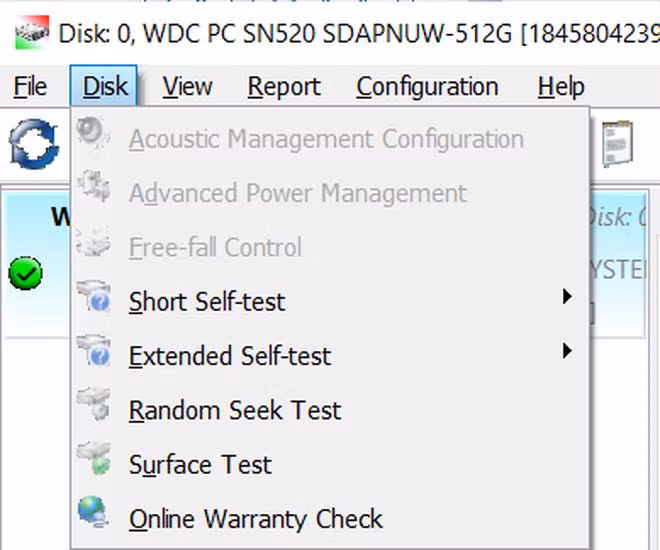Viewport: 660px width, 550px height.
Task: Click the Online Warranty Check globe icon
Action: pyautogui.click(x=94, y=516)
